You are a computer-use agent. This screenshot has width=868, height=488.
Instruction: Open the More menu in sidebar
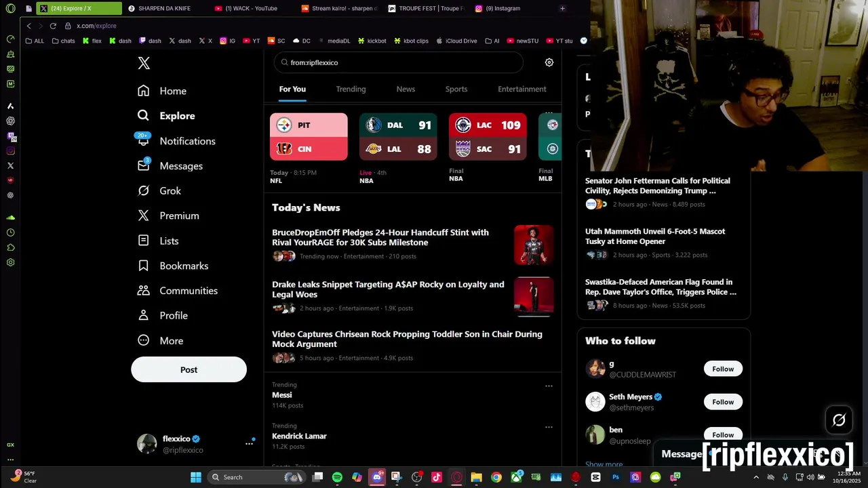[x=161, y=341]
